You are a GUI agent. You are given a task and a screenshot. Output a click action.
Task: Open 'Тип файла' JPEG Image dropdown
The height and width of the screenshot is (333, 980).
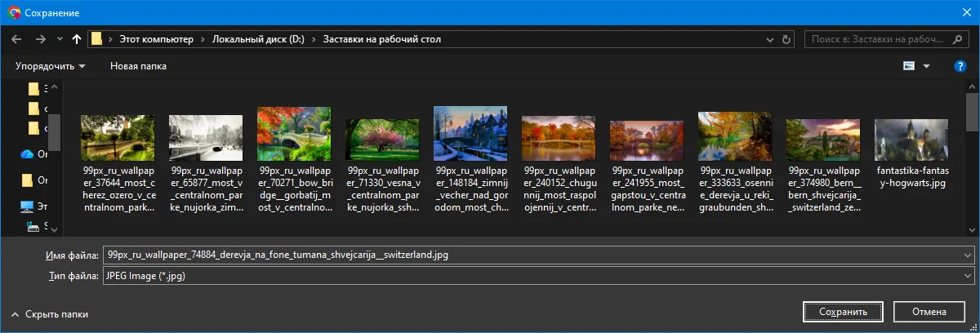coord(539,276)
